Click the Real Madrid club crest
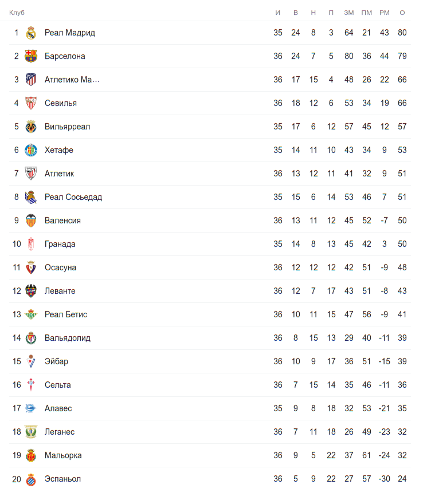Viewport: 431px width, 504px height. coord(31,33)
